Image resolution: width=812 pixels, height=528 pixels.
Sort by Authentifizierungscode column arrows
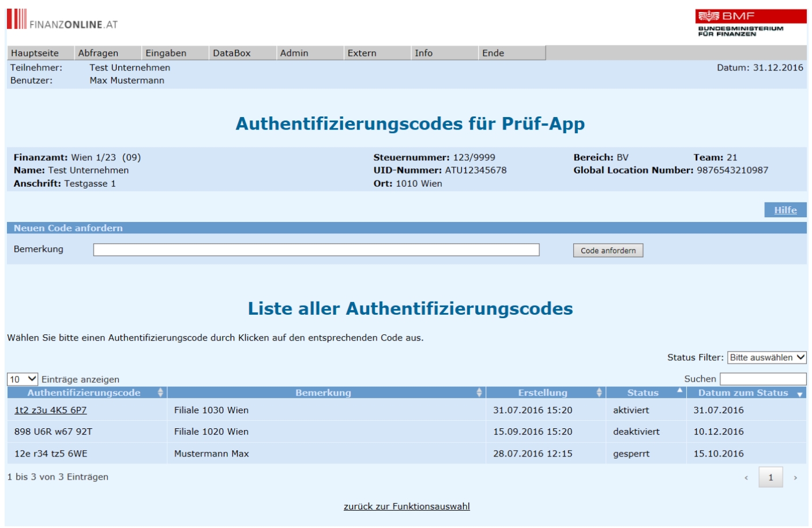160,393
